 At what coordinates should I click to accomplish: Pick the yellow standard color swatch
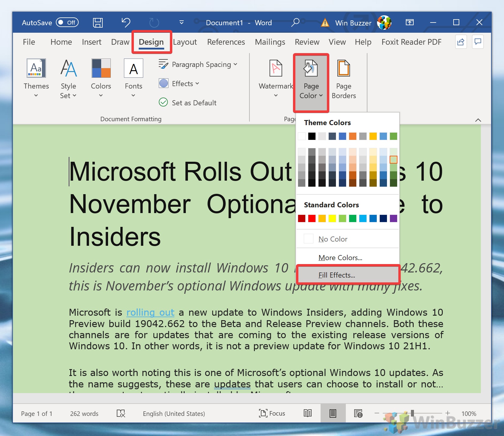332,218
